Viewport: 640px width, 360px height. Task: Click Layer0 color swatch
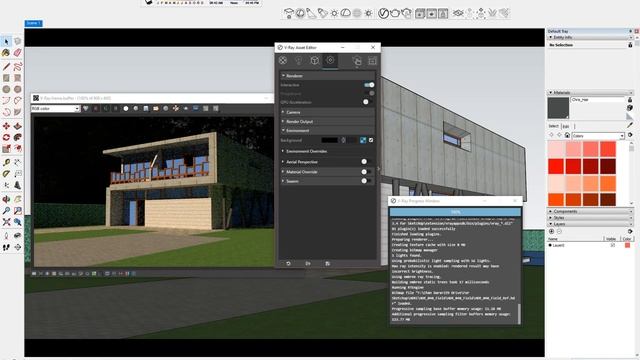pyautogui.click(x=627, y=245)
